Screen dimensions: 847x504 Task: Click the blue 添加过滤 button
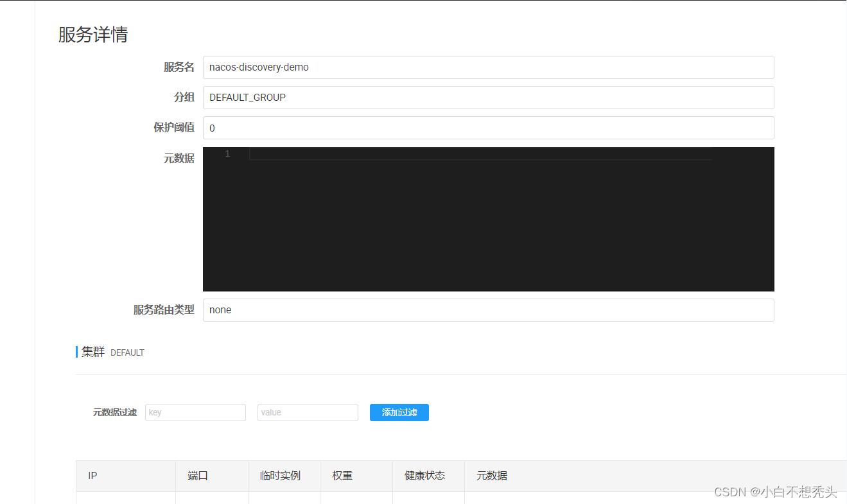(x=399, y=412)
